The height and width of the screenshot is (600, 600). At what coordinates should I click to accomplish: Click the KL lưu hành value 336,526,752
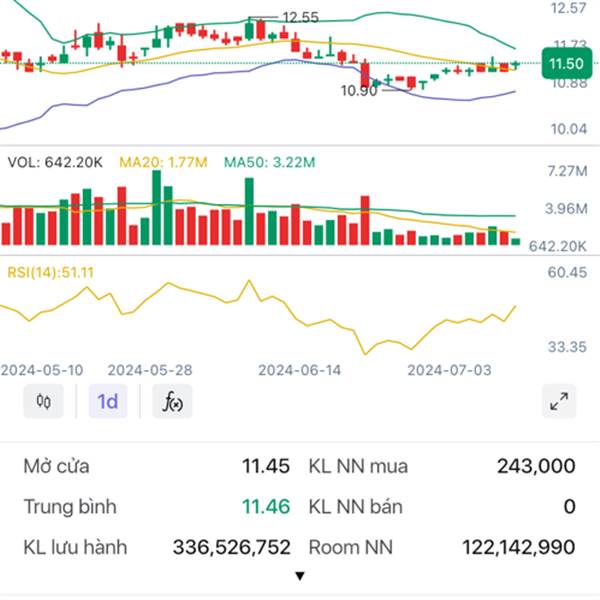point(232,547)
